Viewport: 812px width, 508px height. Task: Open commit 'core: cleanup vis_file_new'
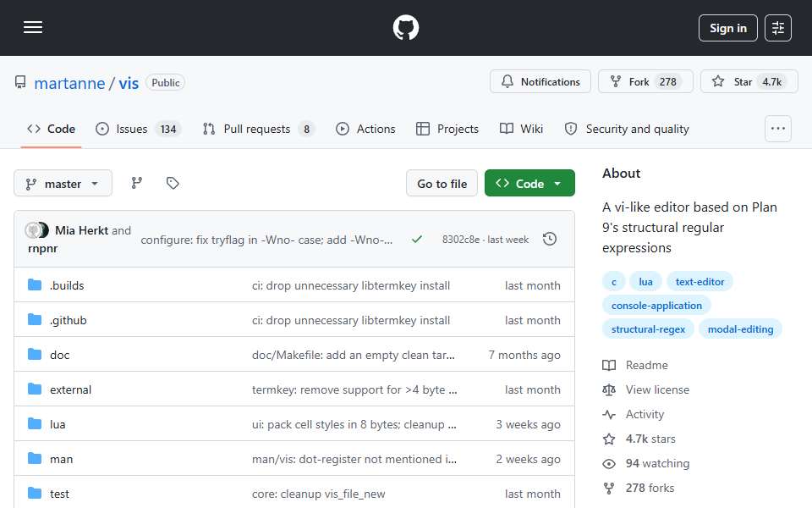[x=319, y=494]
